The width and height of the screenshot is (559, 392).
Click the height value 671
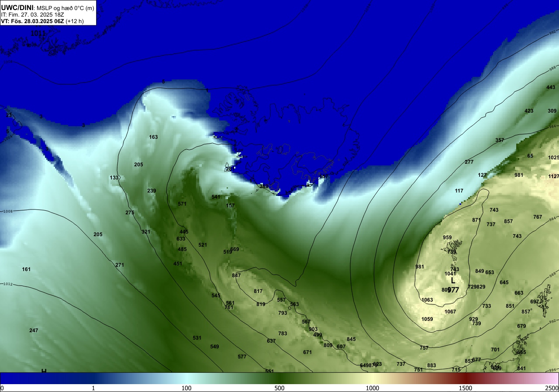point(307,352)
